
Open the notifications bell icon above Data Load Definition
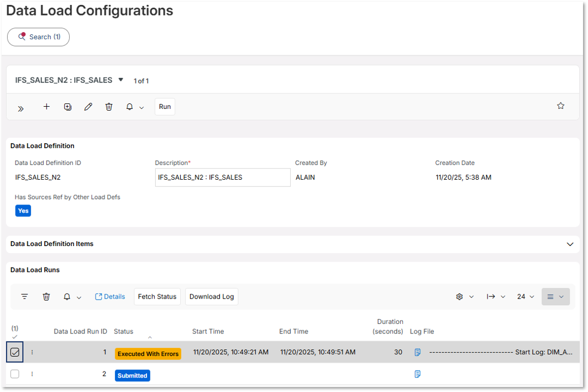[129, 106]
